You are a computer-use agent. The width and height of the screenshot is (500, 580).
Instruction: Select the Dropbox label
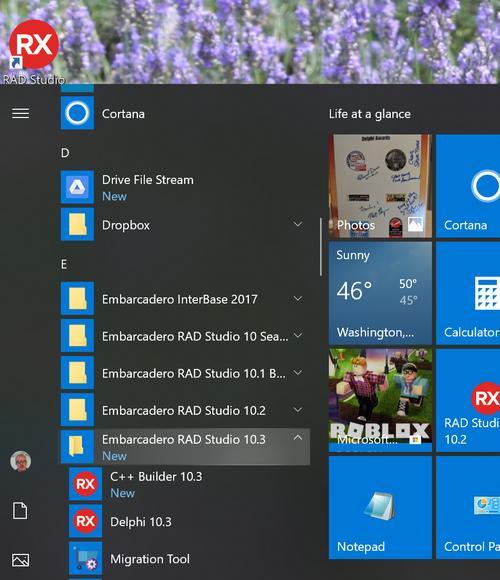(126, 225)
